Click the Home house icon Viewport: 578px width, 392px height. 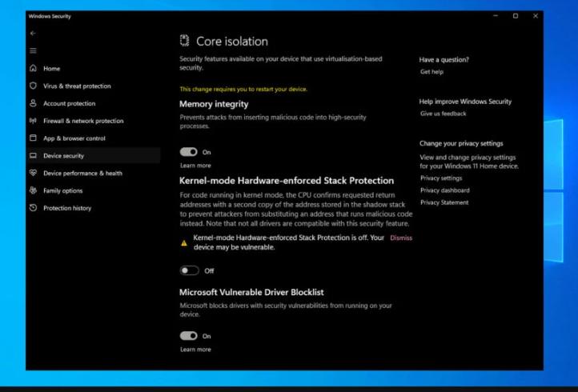33,68
